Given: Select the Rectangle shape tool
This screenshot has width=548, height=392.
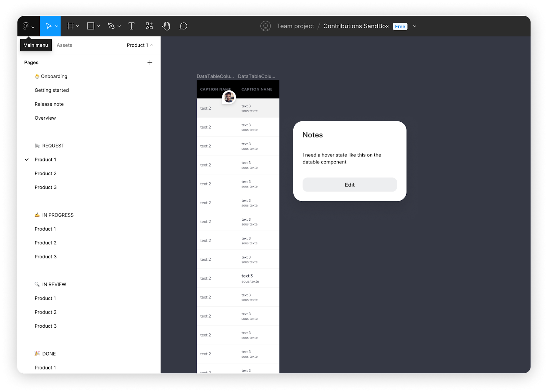Looking at the screenshot, I should pos(90,26).
